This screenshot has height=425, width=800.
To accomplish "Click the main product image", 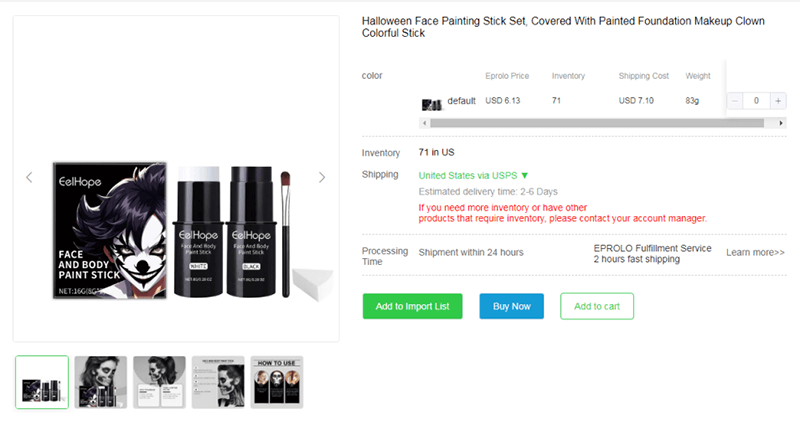I will point(175,230).
